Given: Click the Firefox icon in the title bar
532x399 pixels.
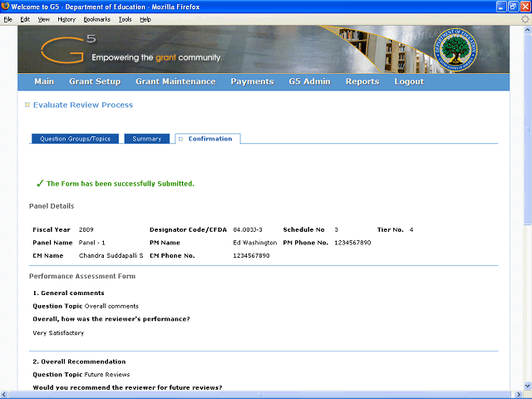Looking at the screenshot, I should pyautogui.click(x=5, y=7).
